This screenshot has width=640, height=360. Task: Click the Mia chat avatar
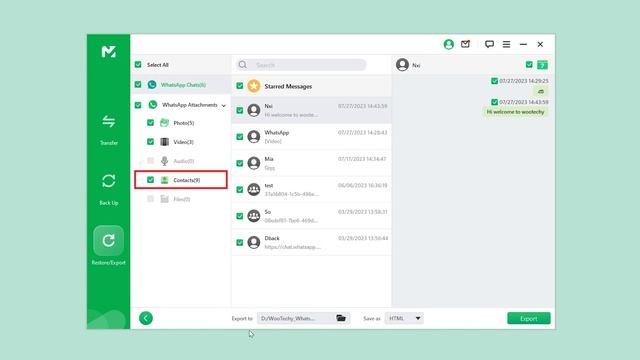(x=254, y=163)
